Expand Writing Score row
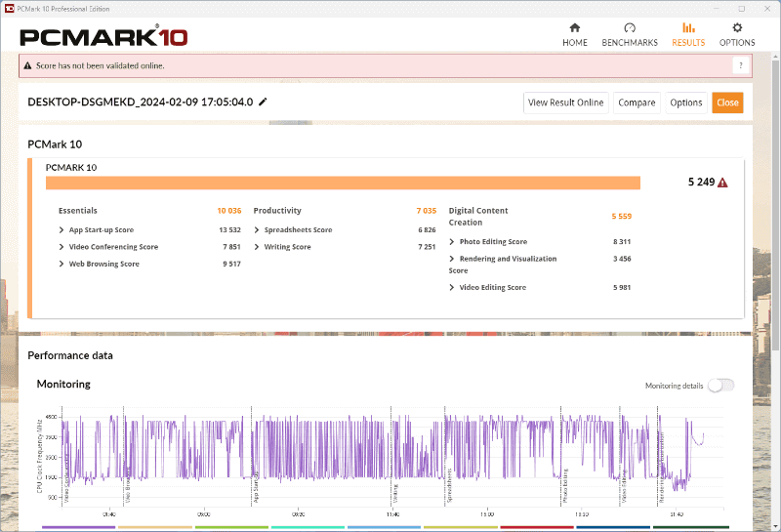Viewport: 781px width, 532px height. pos(257,247)
